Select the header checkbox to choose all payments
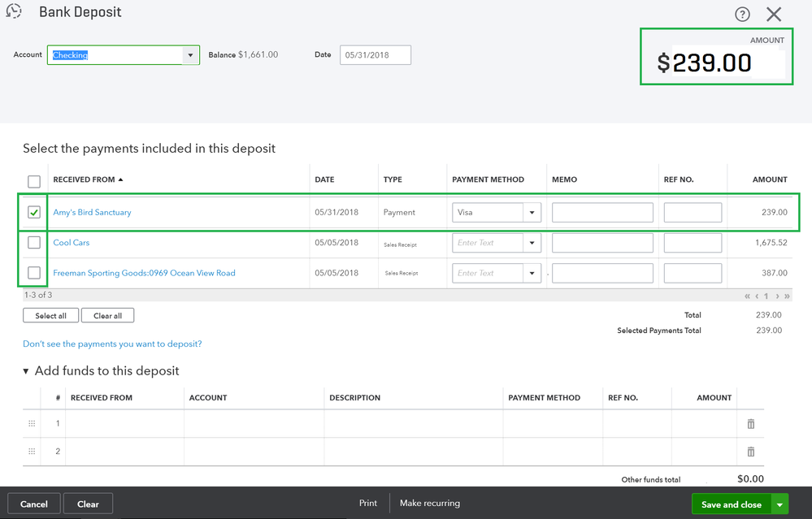 pos(34,180)
